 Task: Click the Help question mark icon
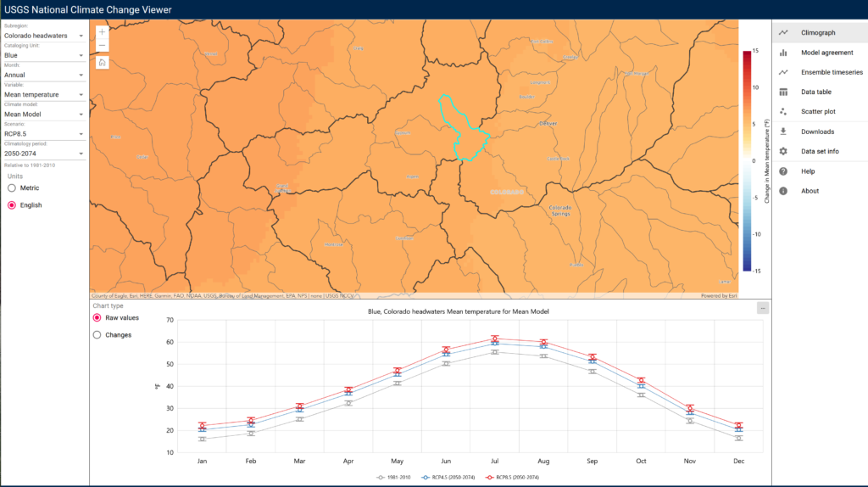tap(783, 171)
